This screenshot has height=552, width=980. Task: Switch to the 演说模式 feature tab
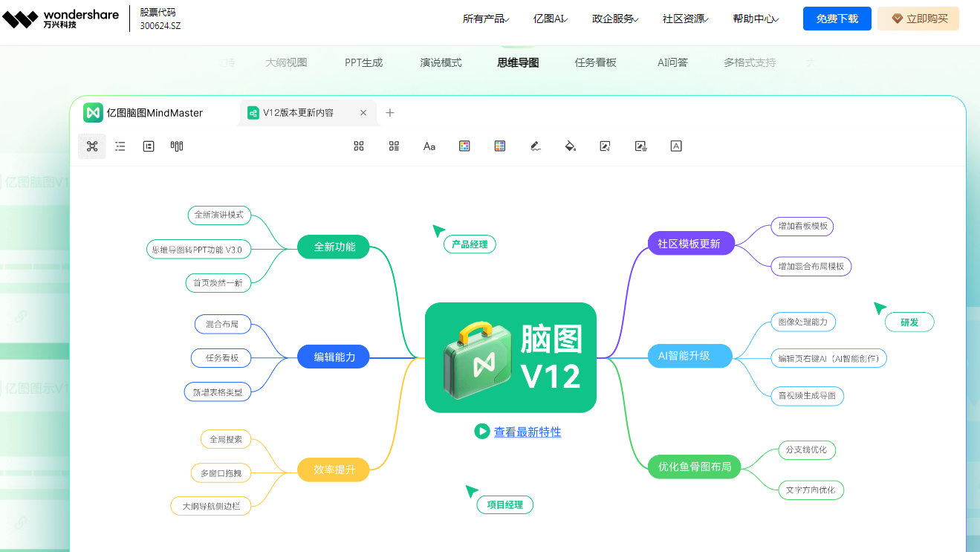pos(441,62)
